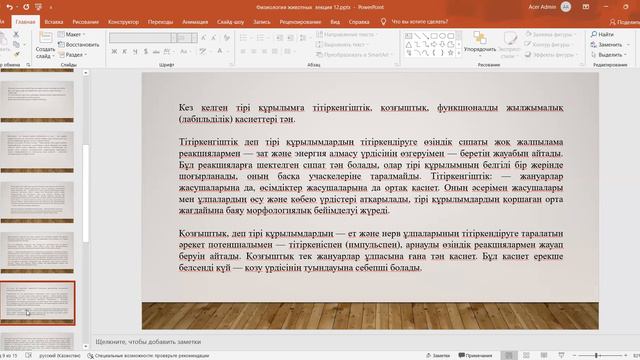The image size is (640, 360).
Task: Click the Примечания comments button
Action: point(476,356)
